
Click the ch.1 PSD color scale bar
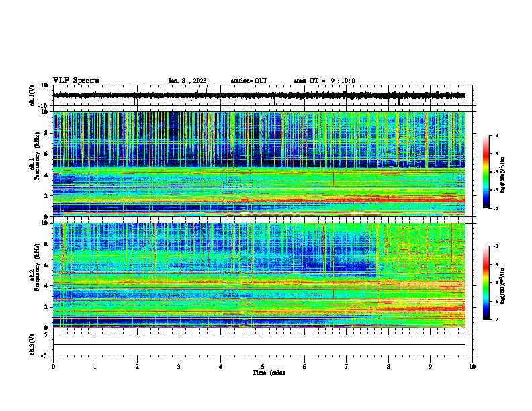(486, 172)
